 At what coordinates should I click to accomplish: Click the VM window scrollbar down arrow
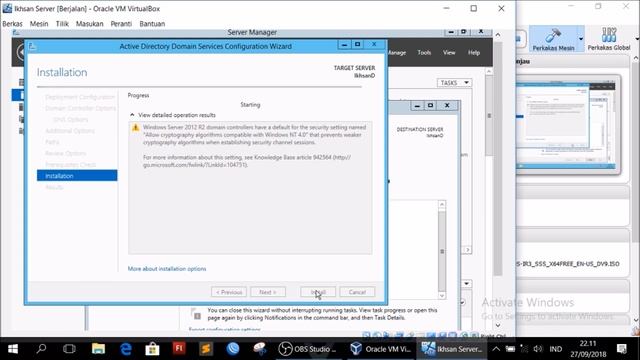click(x=498, y=325)
